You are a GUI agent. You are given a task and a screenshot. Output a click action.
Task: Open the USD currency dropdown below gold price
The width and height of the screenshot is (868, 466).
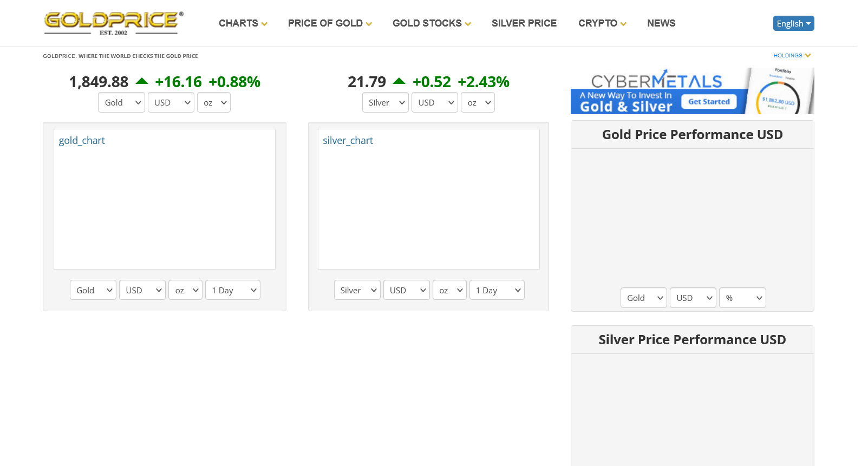coord(171,102)
